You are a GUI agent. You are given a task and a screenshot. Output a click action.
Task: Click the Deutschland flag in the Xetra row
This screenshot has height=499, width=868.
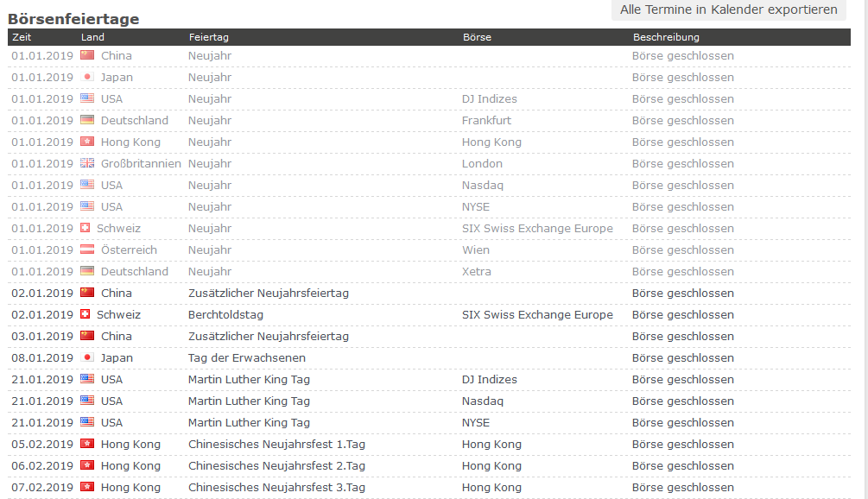[87, 271]
